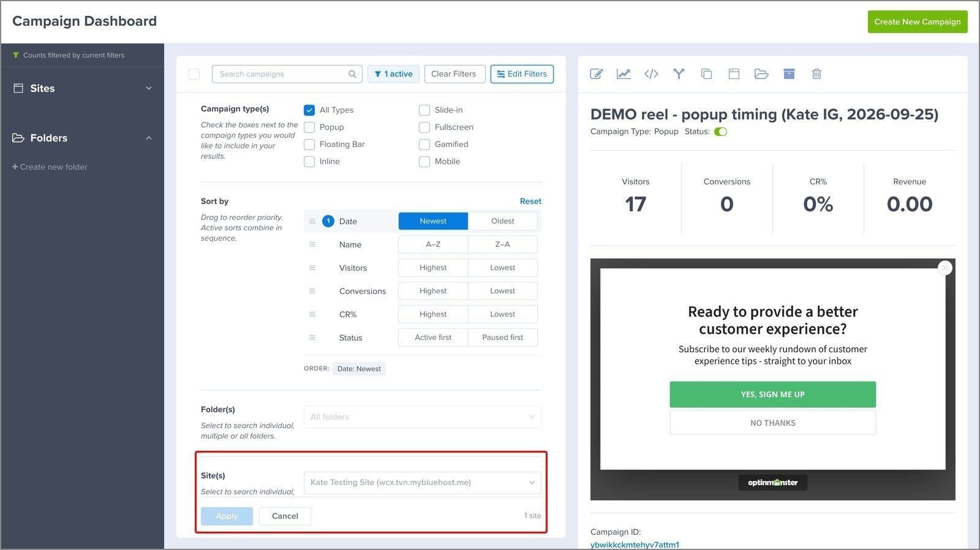Click the archive box icon
Screen dimensions: 980x550
coord(789,74)
